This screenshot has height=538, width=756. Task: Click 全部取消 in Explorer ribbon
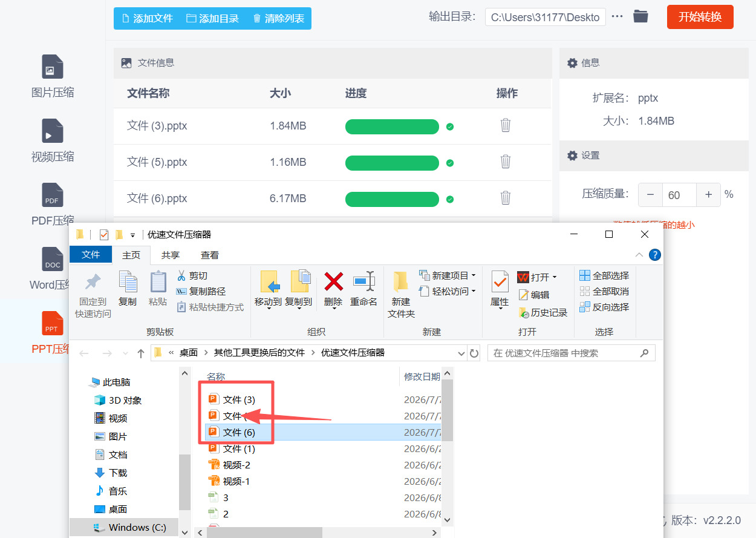pos(604,291)
